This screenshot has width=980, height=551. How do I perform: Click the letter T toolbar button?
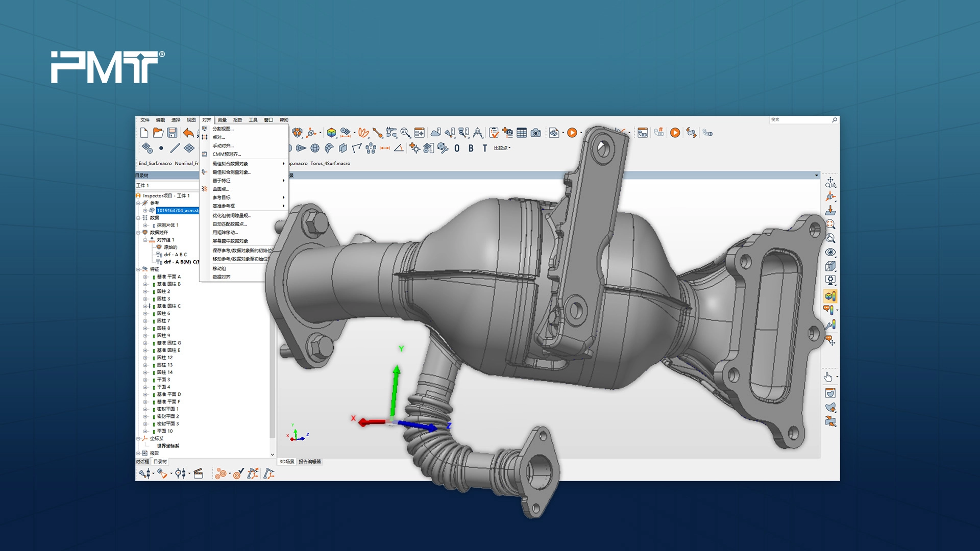[484, 148]
